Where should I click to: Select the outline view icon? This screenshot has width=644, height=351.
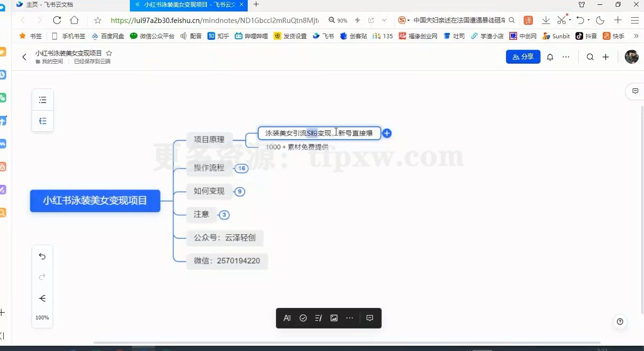43,100
